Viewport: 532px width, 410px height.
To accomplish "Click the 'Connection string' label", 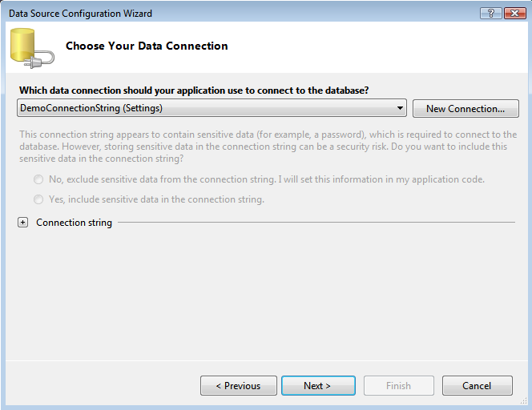I will click(x=75, y=223).
